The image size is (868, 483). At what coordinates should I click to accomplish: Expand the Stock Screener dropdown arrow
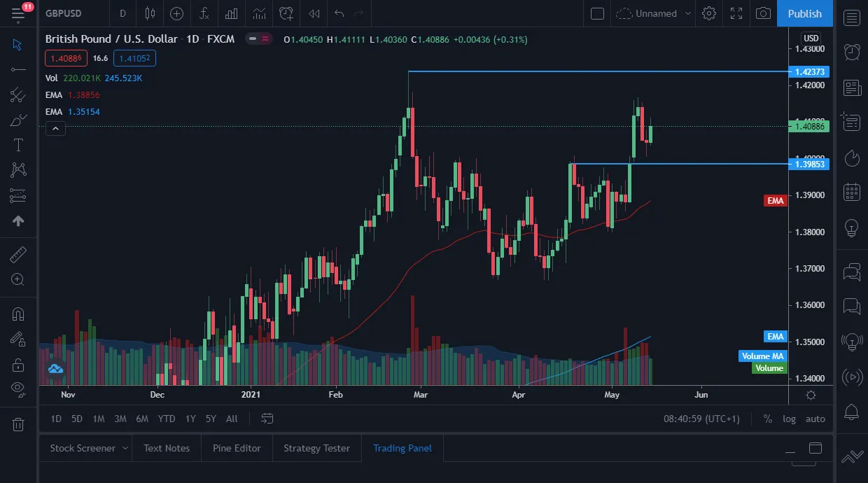click(x=125, y=448)
